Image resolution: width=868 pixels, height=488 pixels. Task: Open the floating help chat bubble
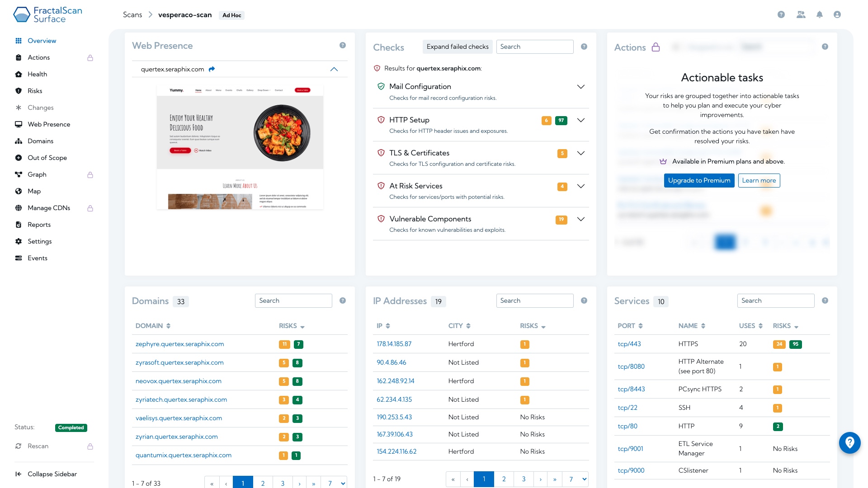849,442
